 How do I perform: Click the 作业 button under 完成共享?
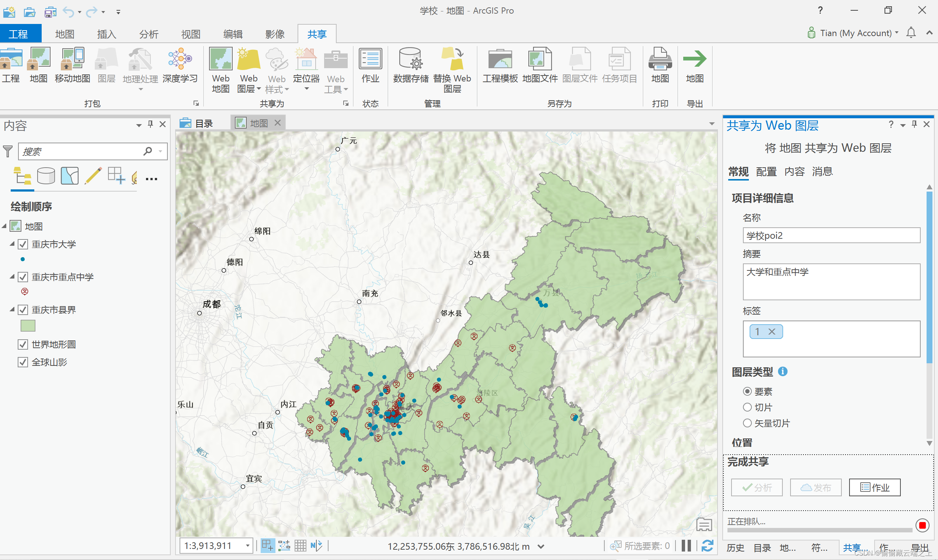874,487
